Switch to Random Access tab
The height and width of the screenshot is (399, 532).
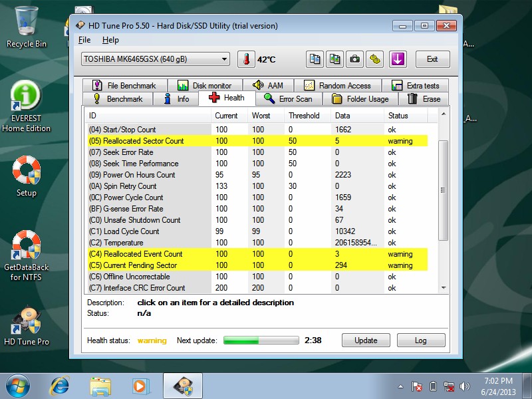(338, 86)
